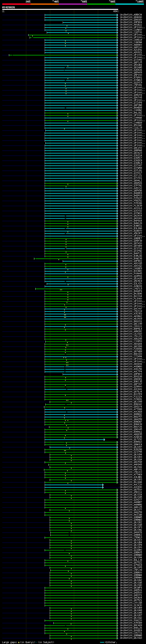Open hit UniRef100_Q875S0
The width and height of the screenshot is (146, 644).
tap(131, 490)
